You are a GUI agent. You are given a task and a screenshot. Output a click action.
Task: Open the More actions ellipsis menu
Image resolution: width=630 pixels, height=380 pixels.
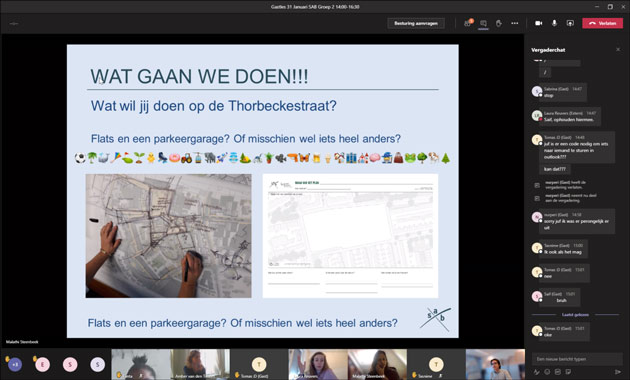515,23
